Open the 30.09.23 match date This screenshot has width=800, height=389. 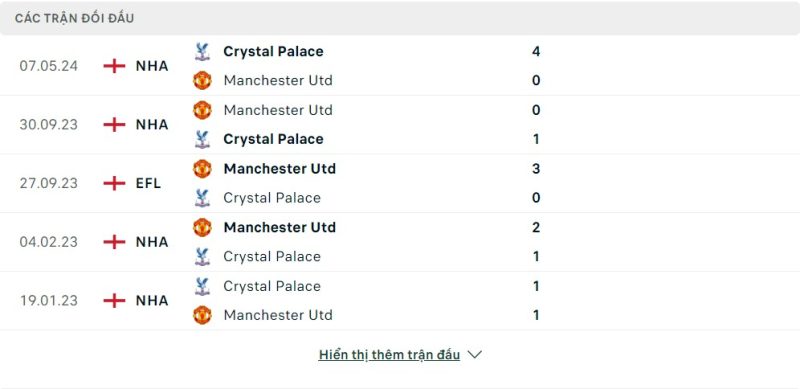pyautogui.click(x=49, y=125)
